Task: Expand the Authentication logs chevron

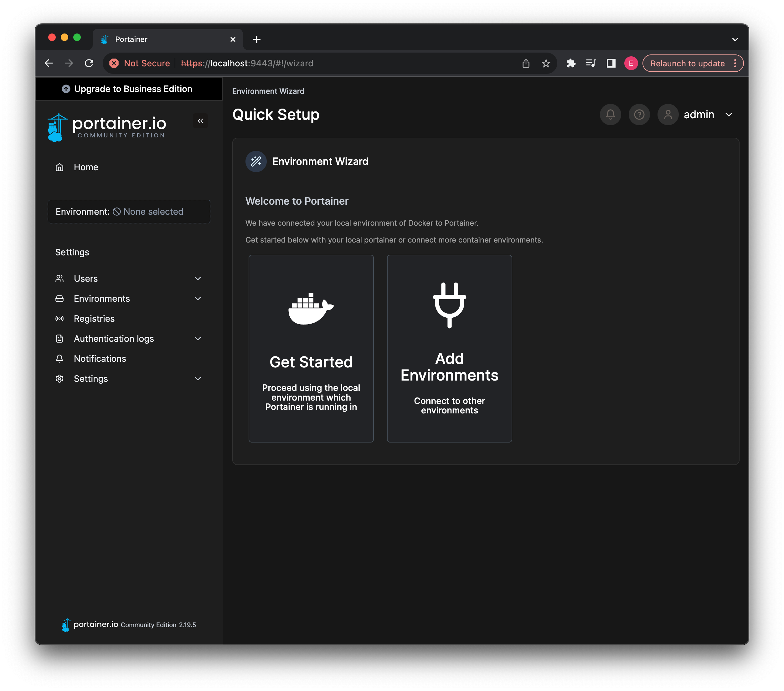Action: [198, 338]
